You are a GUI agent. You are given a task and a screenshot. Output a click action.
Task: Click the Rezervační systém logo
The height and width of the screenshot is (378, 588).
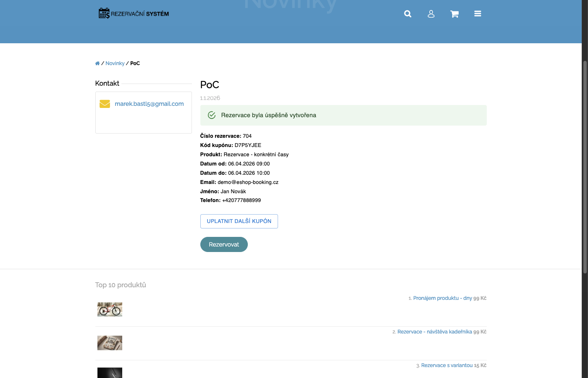click(134, 13)
